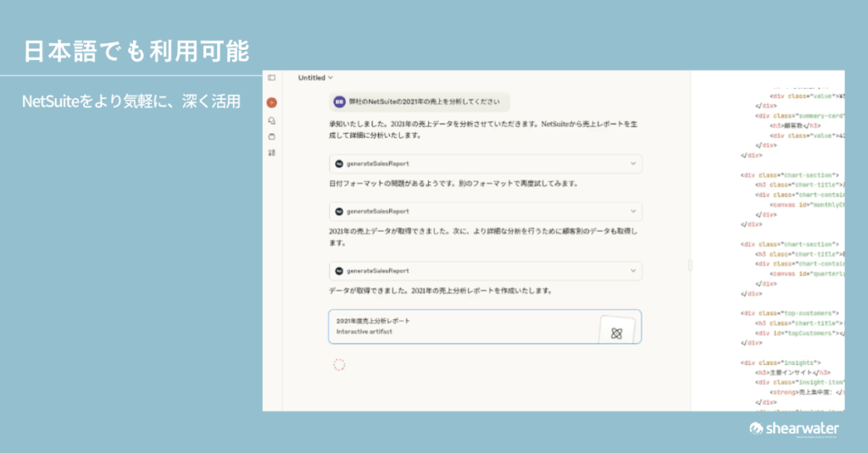Open the artifacts grid sidebar icon
Screen dimensions: 868x453
[x=272, y=152]
